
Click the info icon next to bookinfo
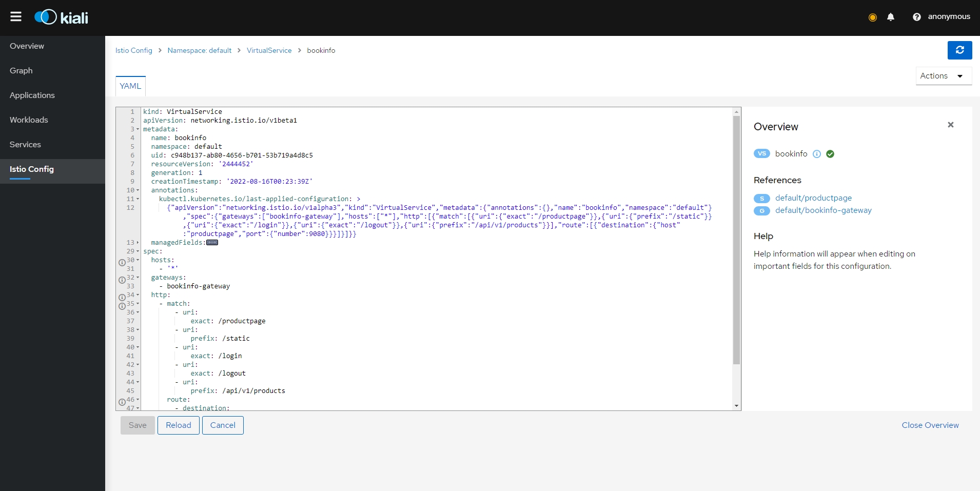tap(817, 154)
